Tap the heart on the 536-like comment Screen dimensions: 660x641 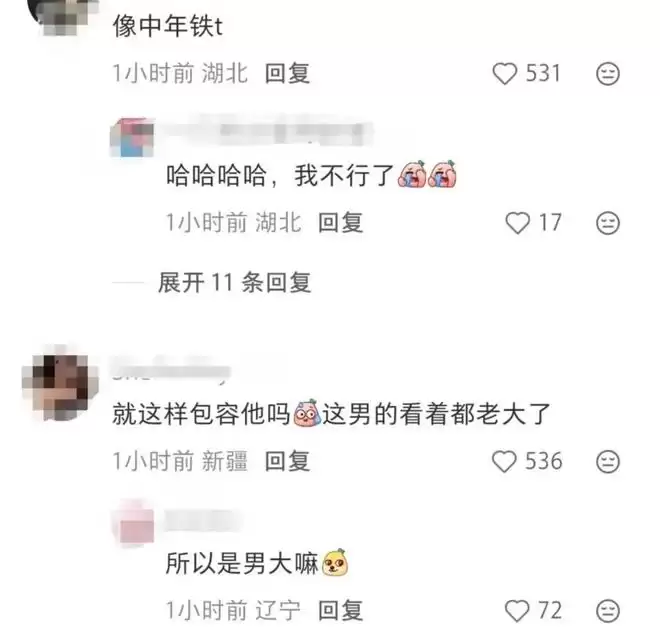click(504, 461)
